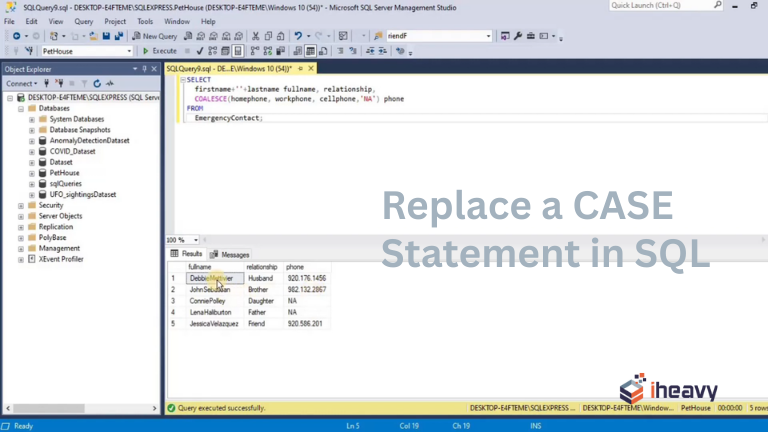
Task: Click the Cut scissors icon
Action: (x=255, y=36)
